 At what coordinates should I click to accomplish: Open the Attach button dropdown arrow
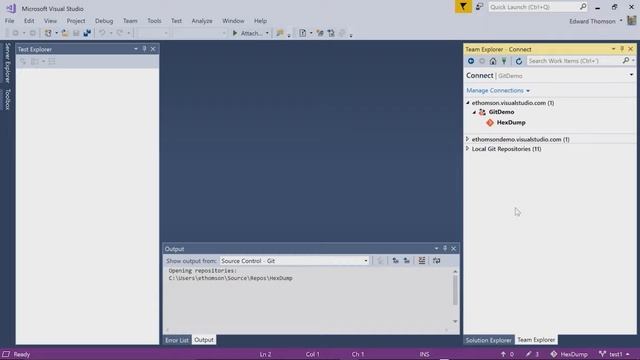coord(267,33)
